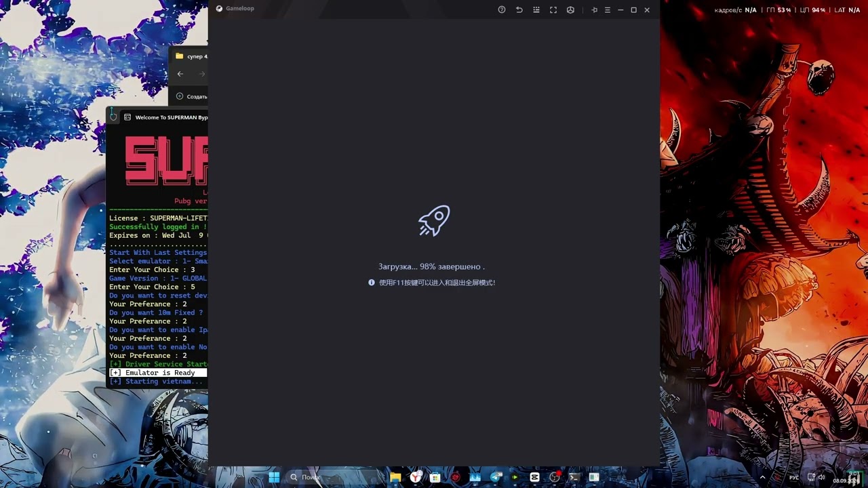Viewport: 868px width, 488px height.
Task: Click the Chinese F11 fullscreen hint text
Action: [437, 283]
